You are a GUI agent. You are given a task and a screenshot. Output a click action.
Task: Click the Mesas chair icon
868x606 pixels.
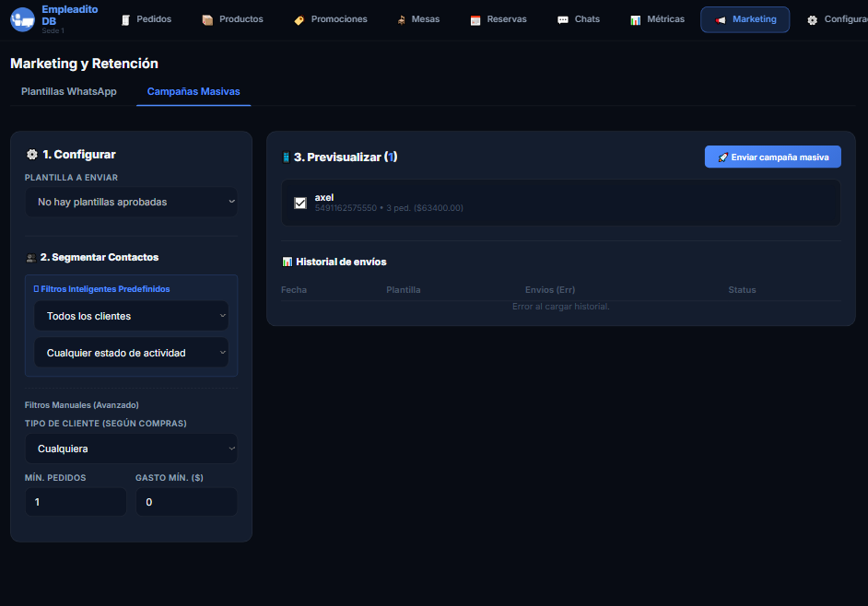coord(401,20)
